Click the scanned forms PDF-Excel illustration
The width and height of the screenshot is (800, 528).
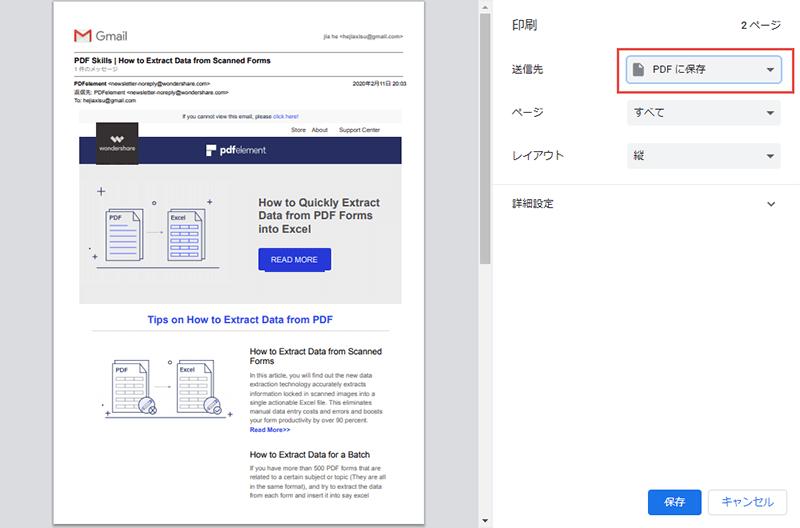click(x=167, y=388)
